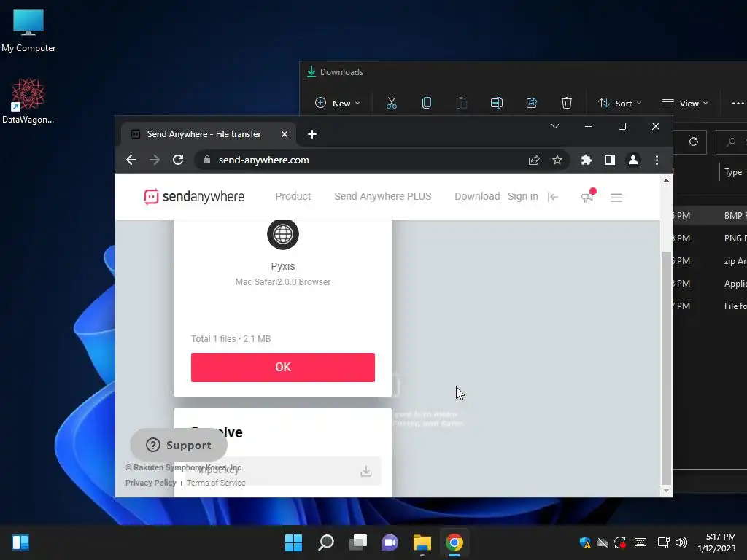747x560 pixels.
Task: Open taskbar Search
Action: click(326, 542)
